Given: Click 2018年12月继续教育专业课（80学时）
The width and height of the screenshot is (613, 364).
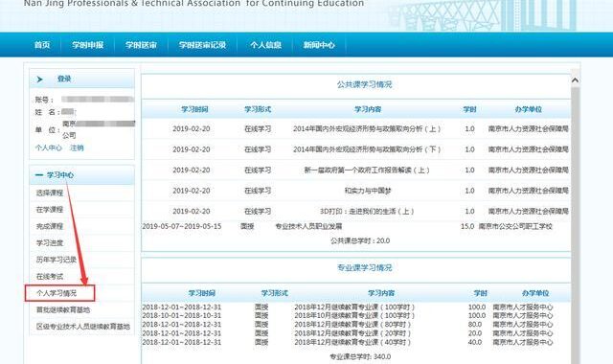Looking at the screenshot, I should [352, 325].
